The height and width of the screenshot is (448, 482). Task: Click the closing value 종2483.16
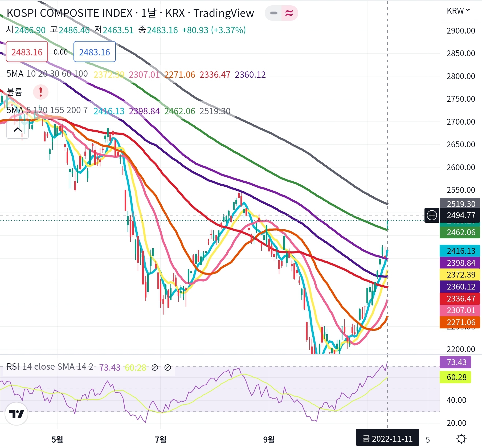point(158,30)
